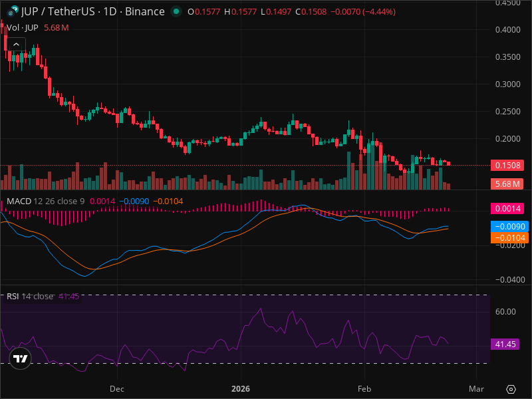Click the Dec label on time axis
This screenshot has height=399, width=532.
(x=117, y=389)
